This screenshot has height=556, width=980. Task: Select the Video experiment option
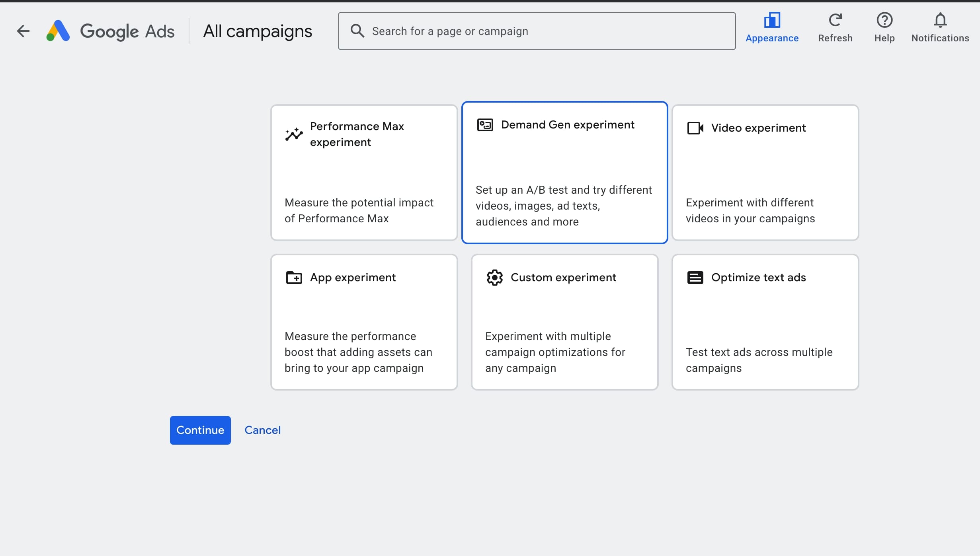[x=765, y=173]
